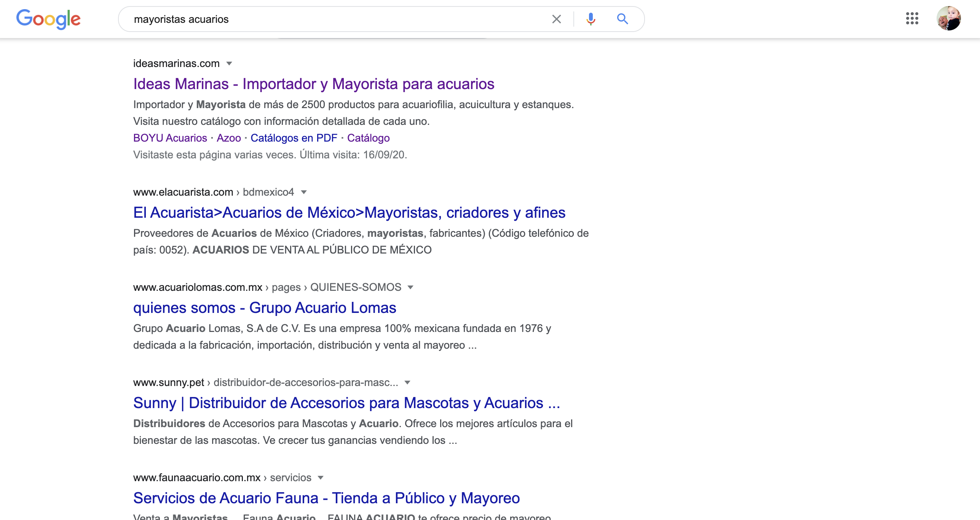Open the account profile picture
The width and height of the screenshot is (980, 520).
point(949,18)
